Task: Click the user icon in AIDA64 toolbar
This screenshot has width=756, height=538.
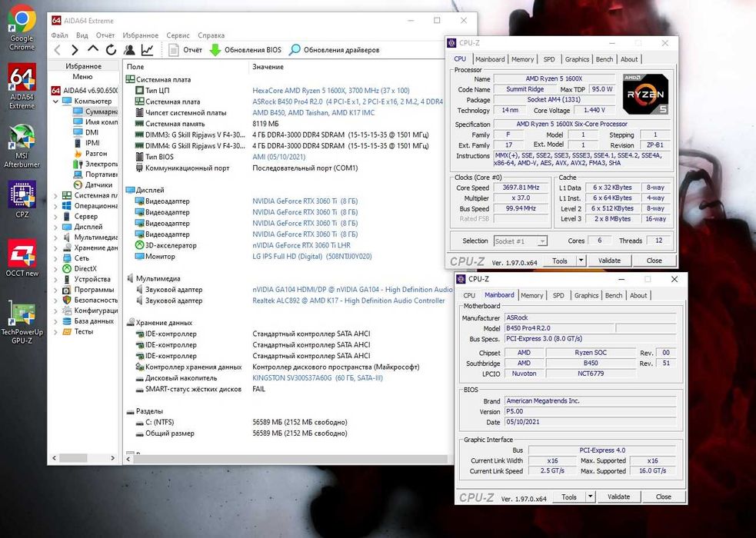Action: pyautogui.click(x=128, y=50)
